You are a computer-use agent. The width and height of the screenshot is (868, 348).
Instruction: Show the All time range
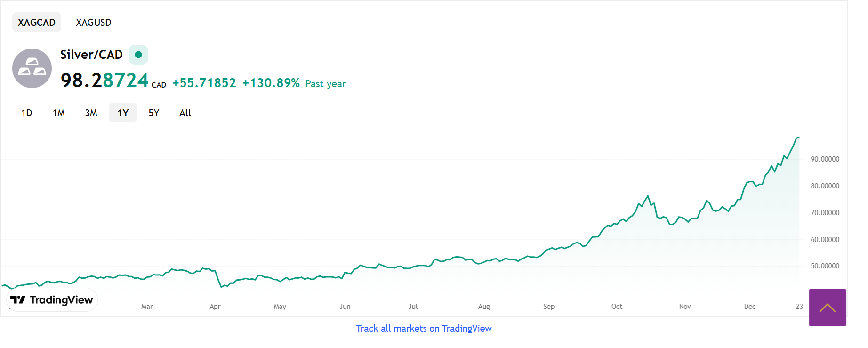[x=185, y=113]
